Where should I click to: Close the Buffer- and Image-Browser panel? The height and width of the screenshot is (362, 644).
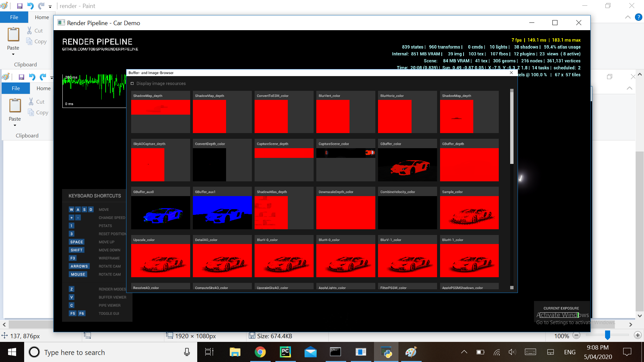(x=511, y=73)
